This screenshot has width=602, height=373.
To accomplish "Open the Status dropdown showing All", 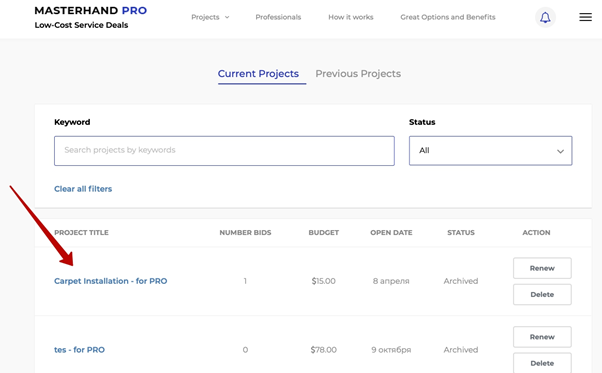I will tap(490, 150).
